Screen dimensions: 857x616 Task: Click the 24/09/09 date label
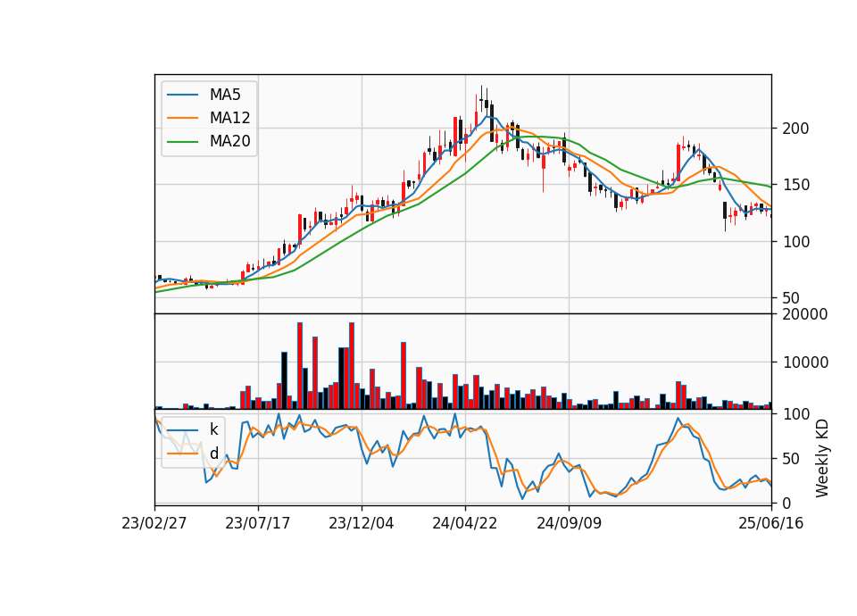point(569,524)
